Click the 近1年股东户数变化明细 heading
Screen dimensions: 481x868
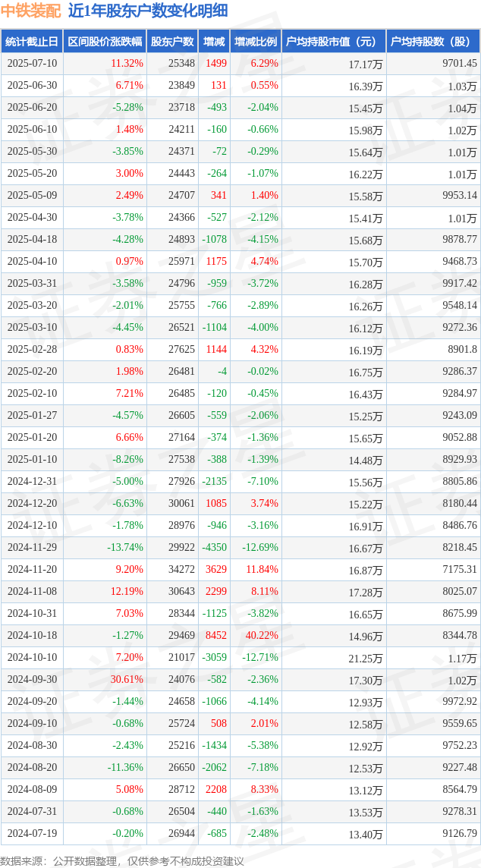[x=149, y=11]
